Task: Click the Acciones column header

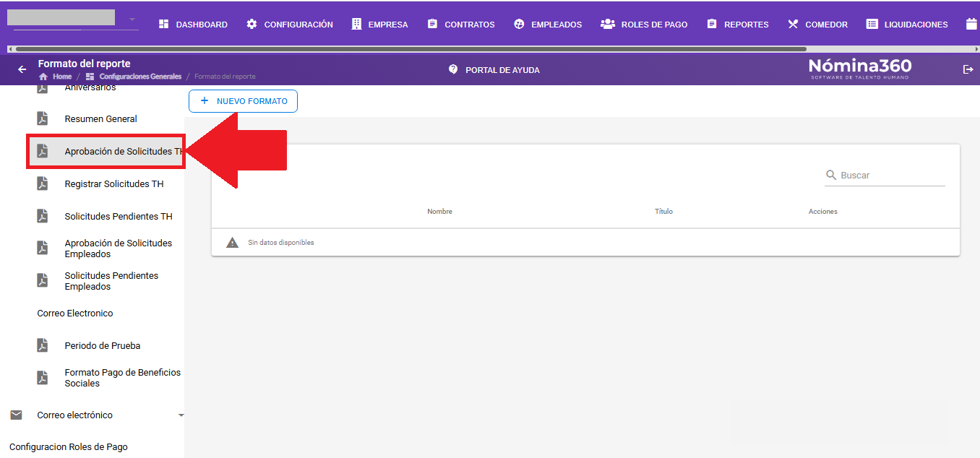Action: tap(823, 212)
